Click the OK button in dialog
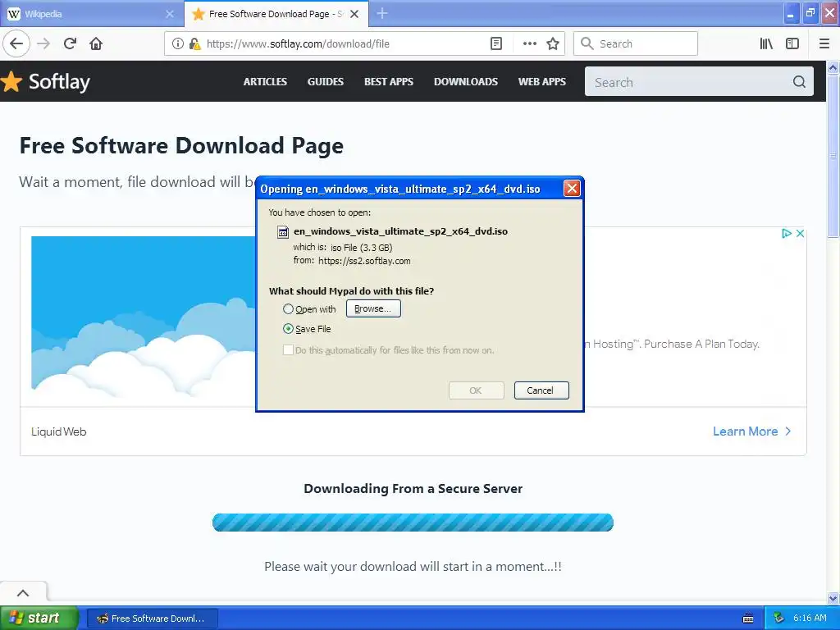This screenshot has width=840, height=630. coord(476,390)
